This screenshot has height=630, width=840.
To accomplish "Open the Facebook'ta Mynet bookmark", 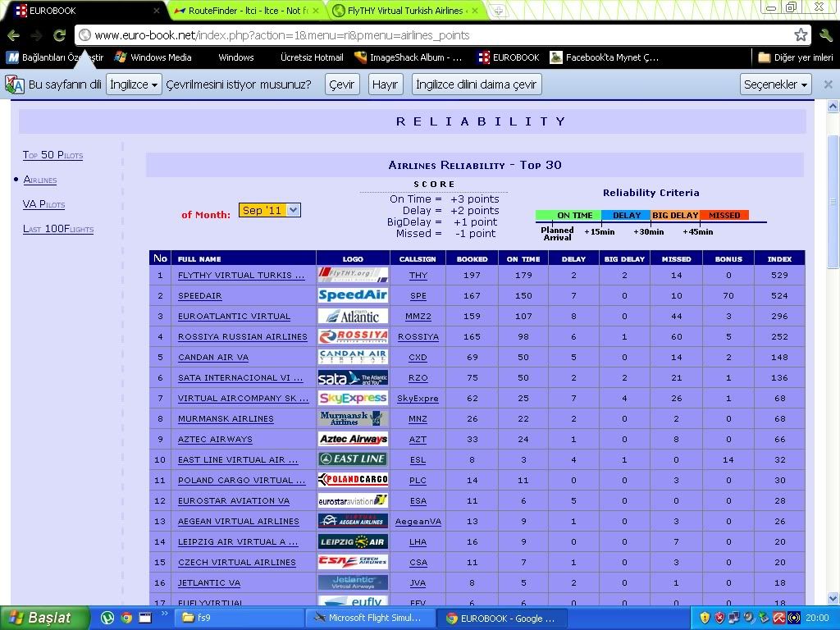I will (605, 57).
